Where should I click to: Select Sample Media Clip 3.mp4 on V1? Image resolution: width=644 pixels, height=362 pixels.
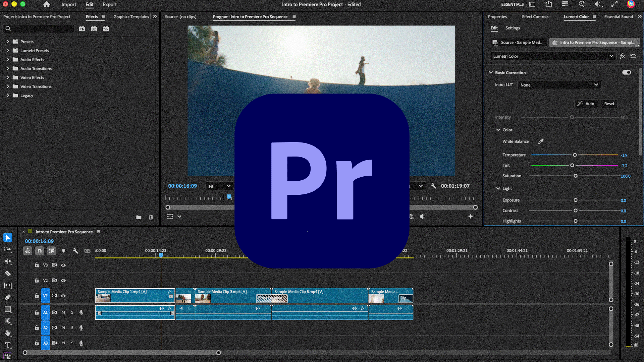233,296
